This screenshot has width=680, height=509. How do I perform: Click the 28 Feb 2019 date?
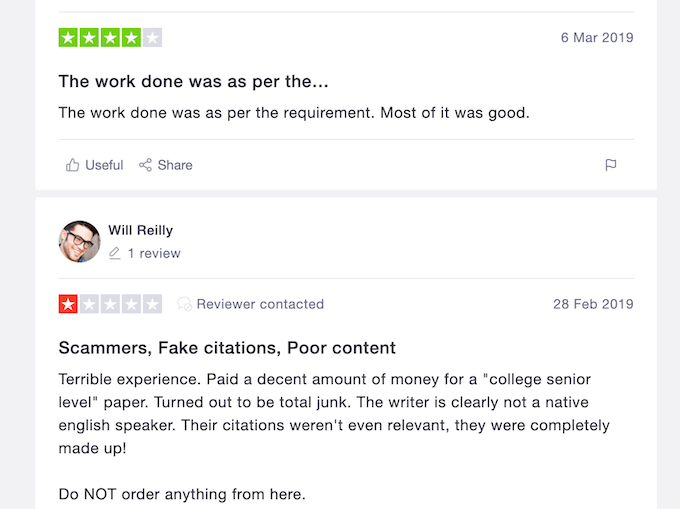(x=593, y=304)
